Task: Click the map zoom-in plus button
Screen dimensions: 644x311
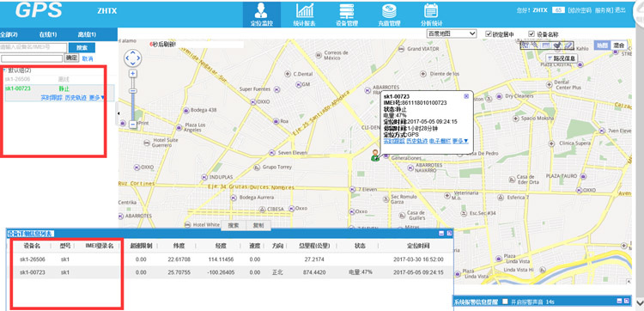Action: point(132,74)
